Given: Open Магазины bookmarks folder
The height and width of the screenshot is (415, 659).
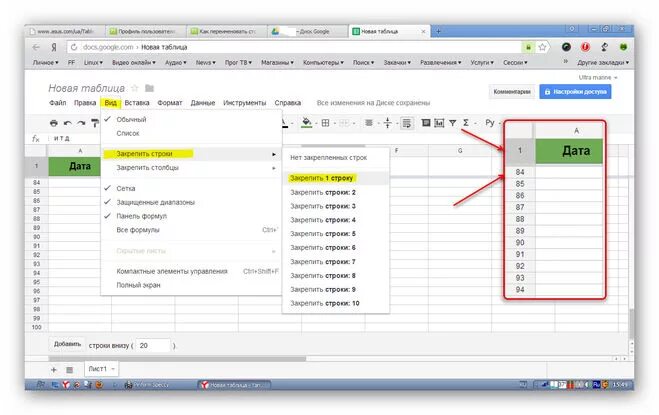Looking at the screenshot, I should click(x=277, y=63).
